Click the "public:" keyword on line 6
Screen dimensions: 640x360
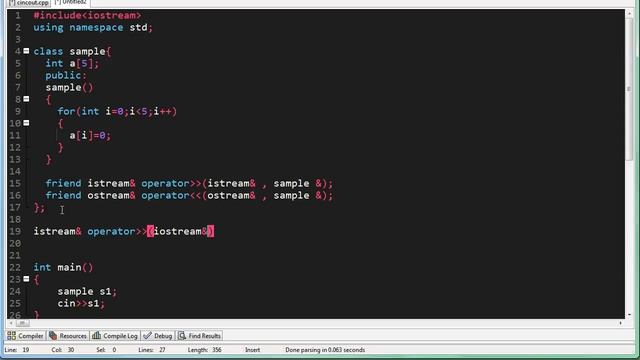pyautogui.click(x=66, y=76)
